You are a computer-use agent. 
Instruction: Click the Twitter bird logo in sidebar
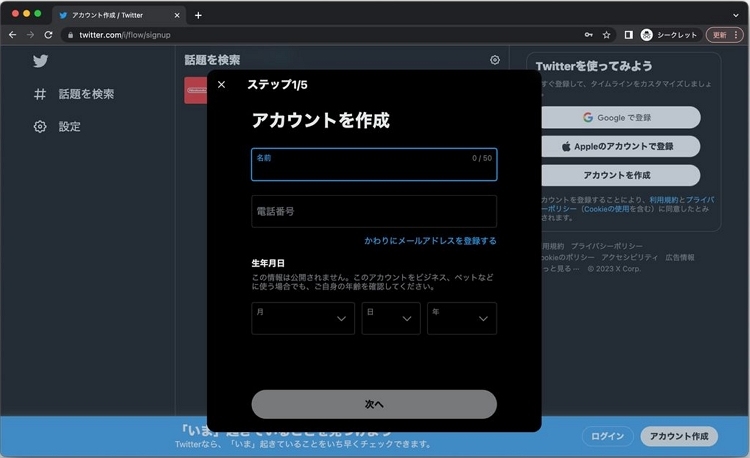point(41,61)
